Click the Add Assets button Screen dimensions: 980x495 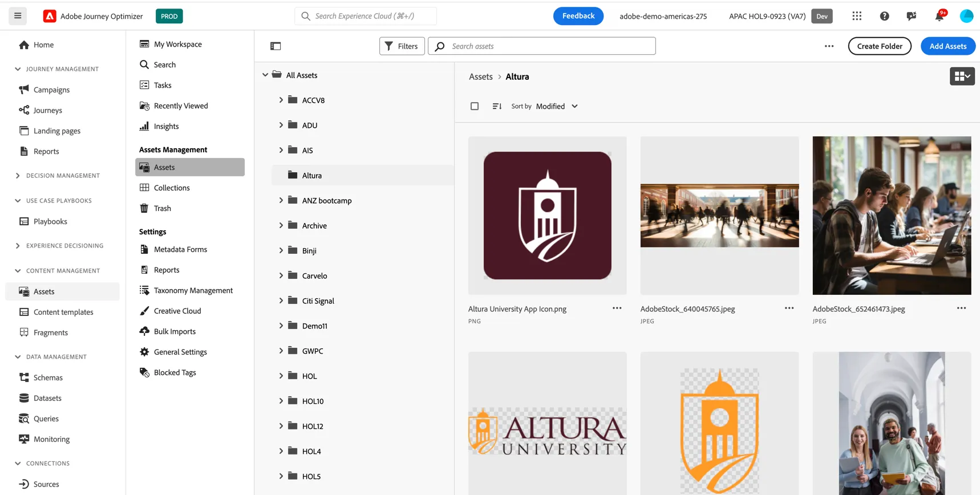948,46
